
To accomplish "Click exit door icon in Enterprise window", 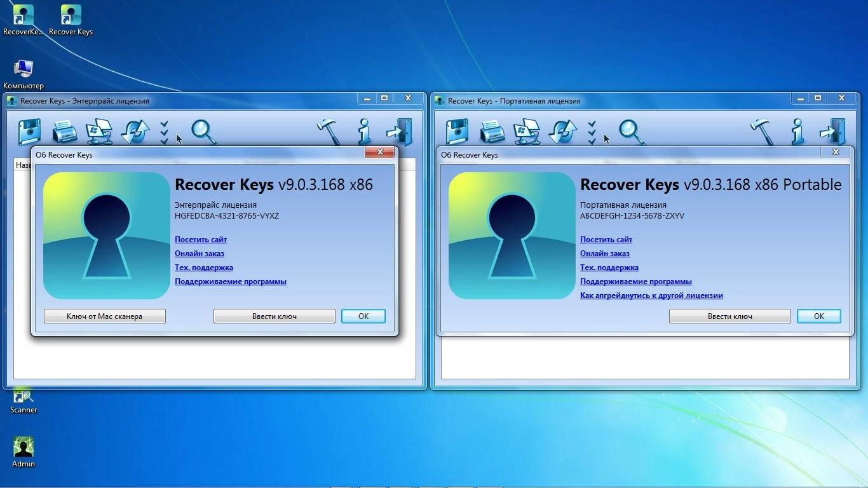I will 400,132.
